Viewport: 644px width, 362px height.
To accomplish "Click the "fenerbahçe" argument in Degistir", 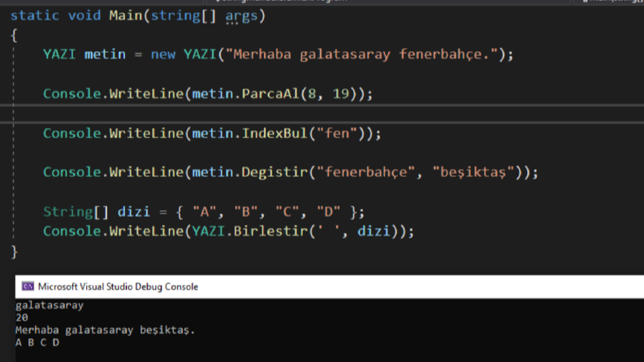I will [366, 172].
